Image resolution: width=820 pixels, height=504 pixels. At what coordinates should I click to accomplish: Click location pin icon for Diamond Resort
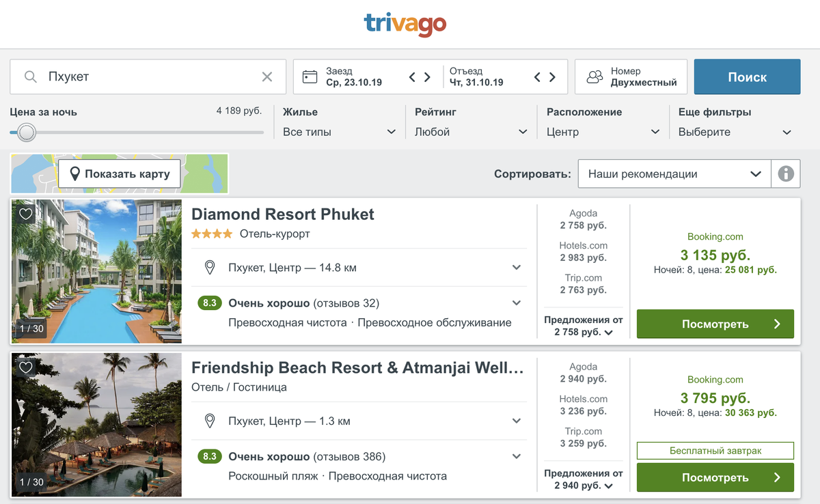tap(210, 268)
